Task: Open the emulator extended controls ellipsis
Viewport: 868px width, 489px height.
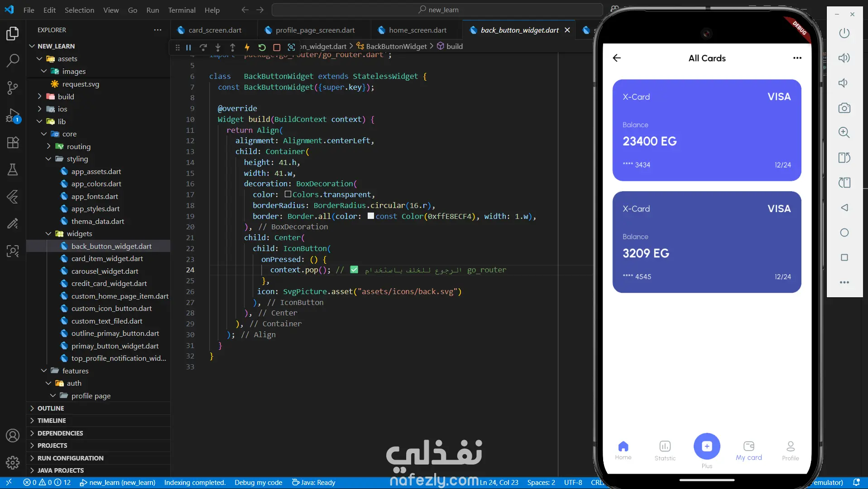Action: [x=844, y=282]
